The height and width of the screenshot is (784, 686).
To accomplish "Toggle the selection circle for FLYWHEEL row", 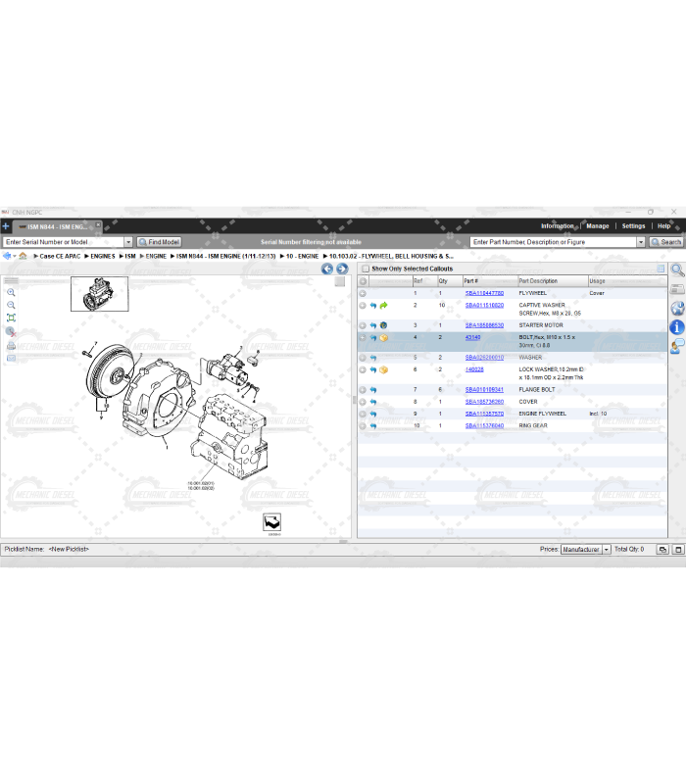I will click(x=363, y=293).
